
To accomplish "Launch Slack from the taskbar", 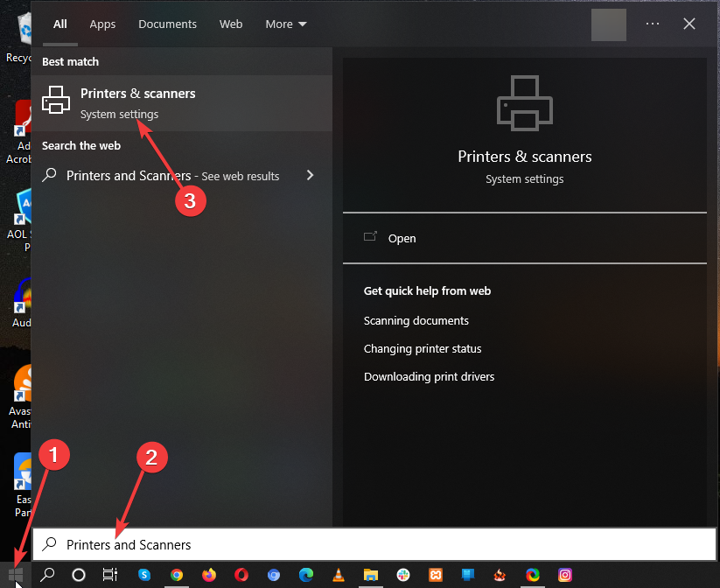I will pos(403,575).
